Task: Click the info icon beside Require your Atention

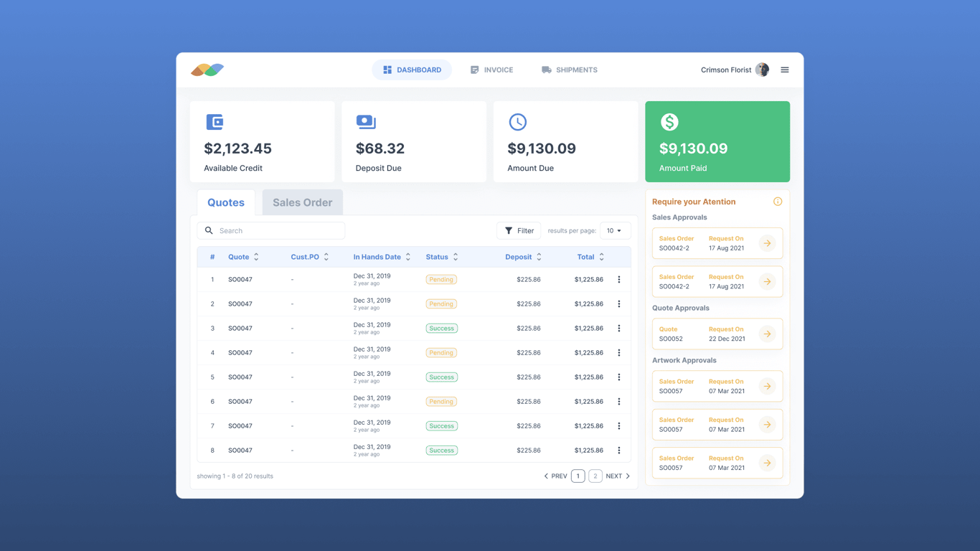Action: pyautogui.click(x=778, y=202)
